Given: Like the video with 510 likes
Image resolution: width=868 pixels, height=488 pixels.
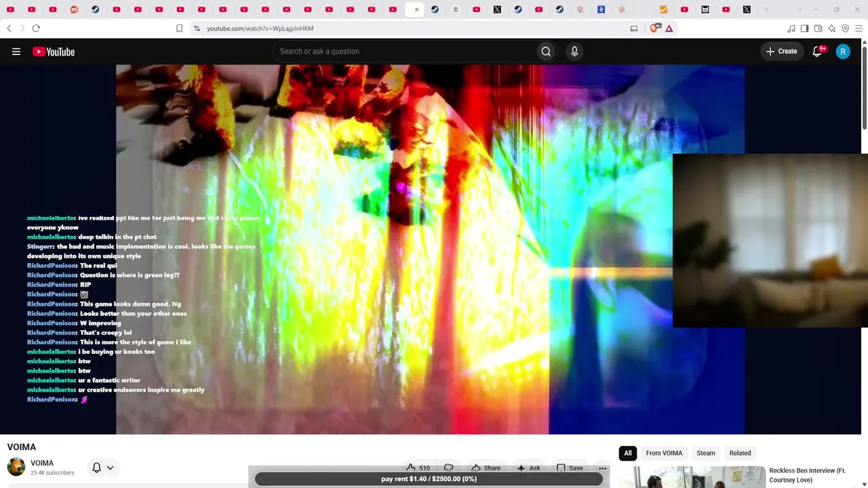Looking at the screenshot, I should pos(418,468).
